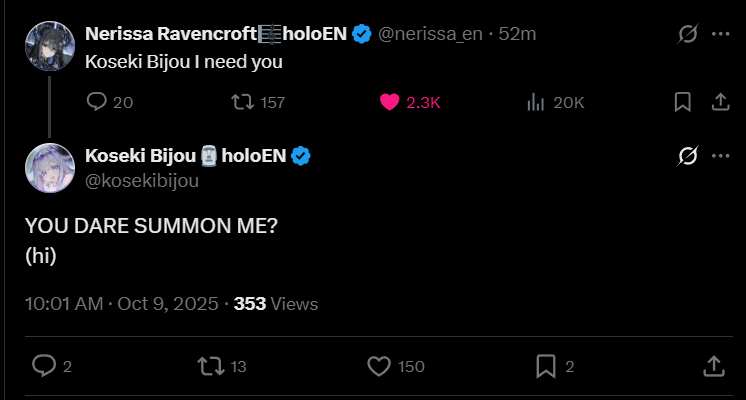Open Nerissa Ravencroft's profile avatar
The height and width of the screenshot is (400, 746).
(46, 46)
